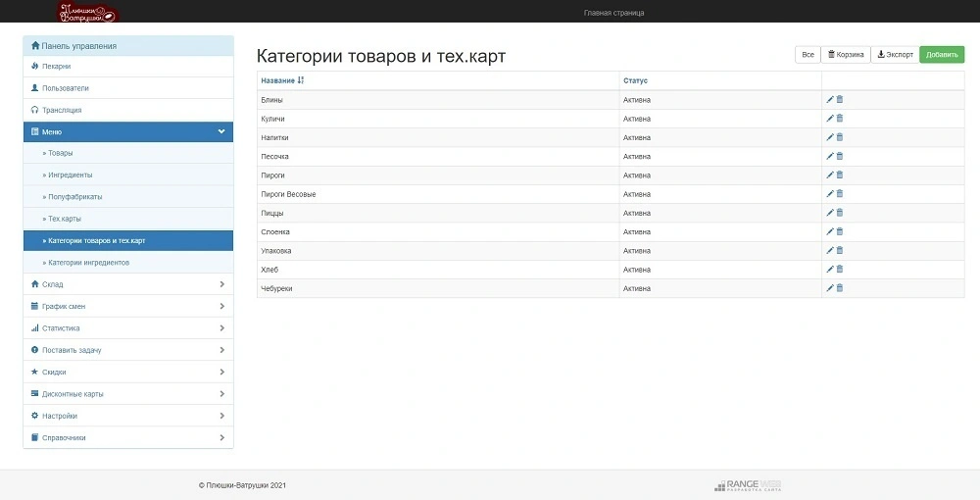Edit the Блины category with pencil icon

point(830,99)
